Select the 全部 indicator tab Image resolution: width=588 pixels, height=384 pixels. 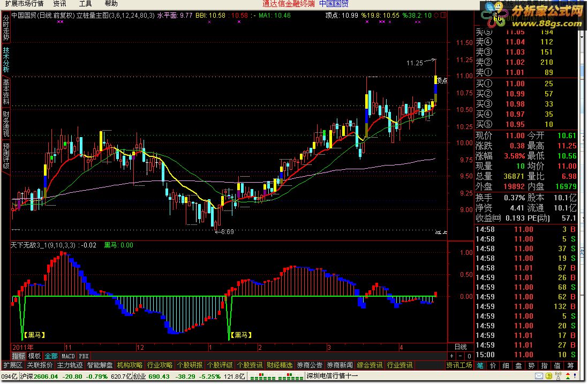tap(51, 356)
